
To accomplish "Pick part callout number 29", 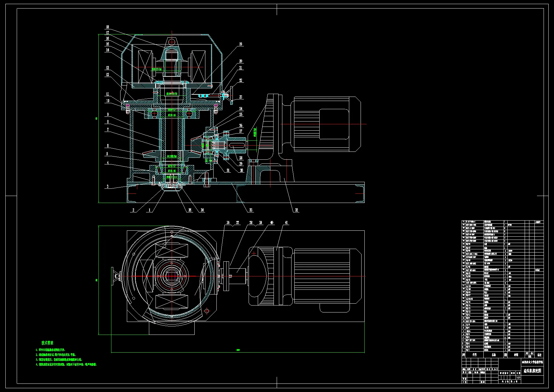I will [241, 164].
